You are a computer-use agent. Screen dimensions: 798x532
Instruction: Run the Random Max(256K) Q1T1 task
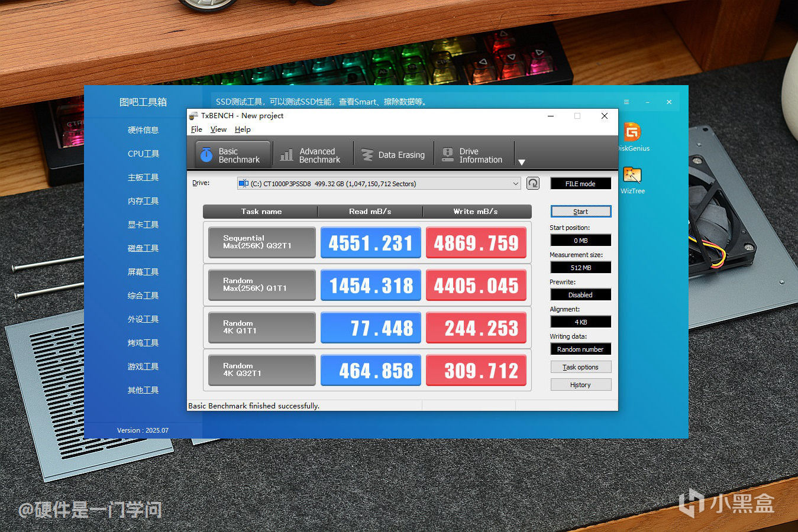(261, 285)
